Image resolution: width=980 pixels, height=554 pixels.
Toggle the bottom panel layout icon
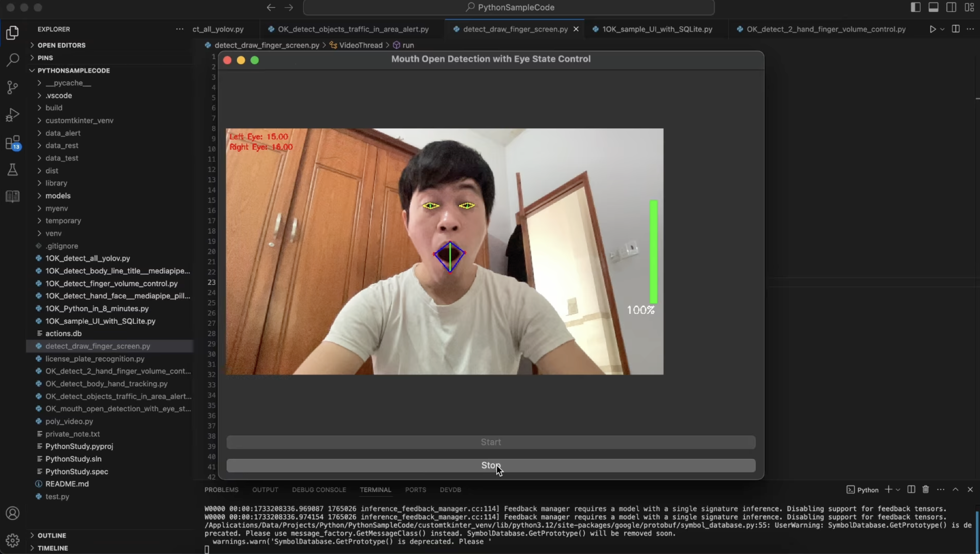pos(933,7)
